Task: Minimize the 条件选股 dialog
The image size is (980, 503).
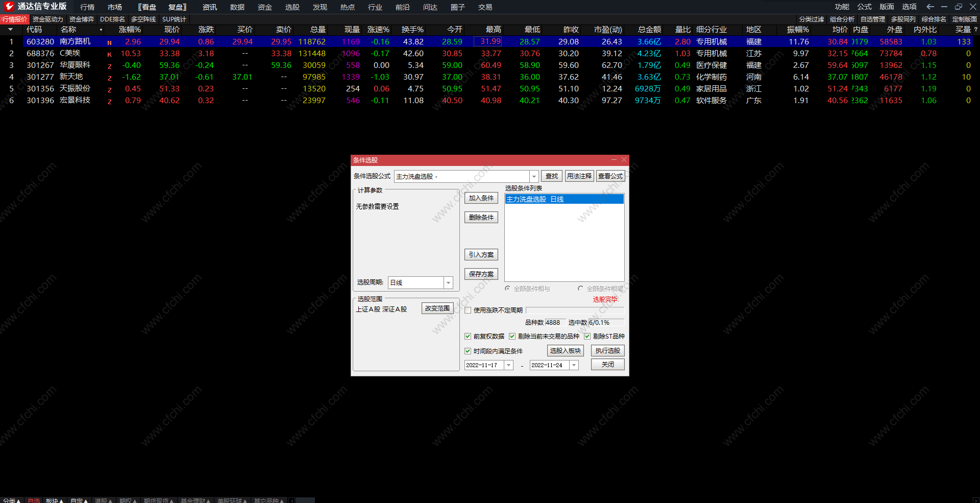Action: pos(614,160)
